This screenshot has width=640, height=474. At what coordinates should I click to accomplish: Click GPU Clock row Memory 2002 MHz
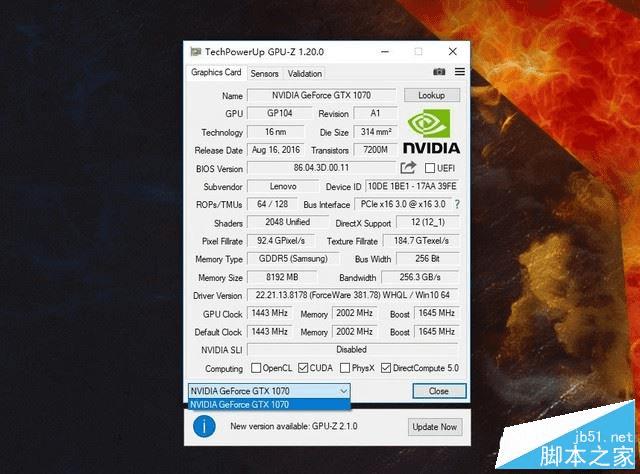354,313
